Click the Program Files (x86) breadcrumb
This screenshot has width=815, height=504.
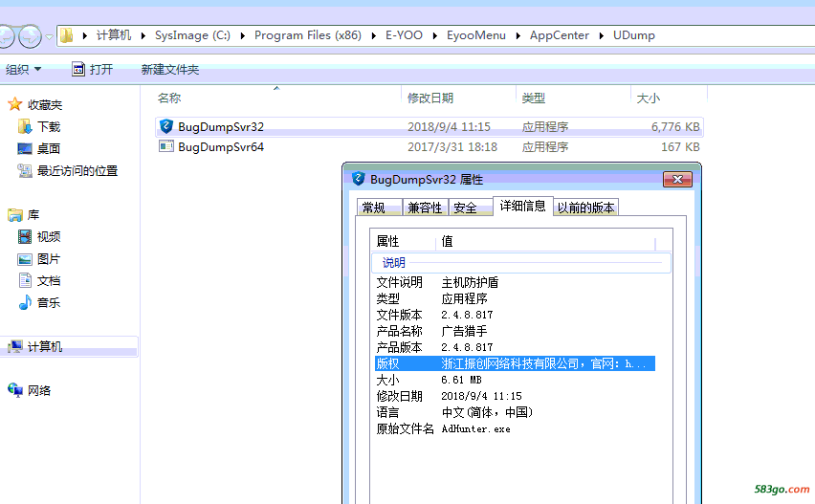(x=308, y=35)
